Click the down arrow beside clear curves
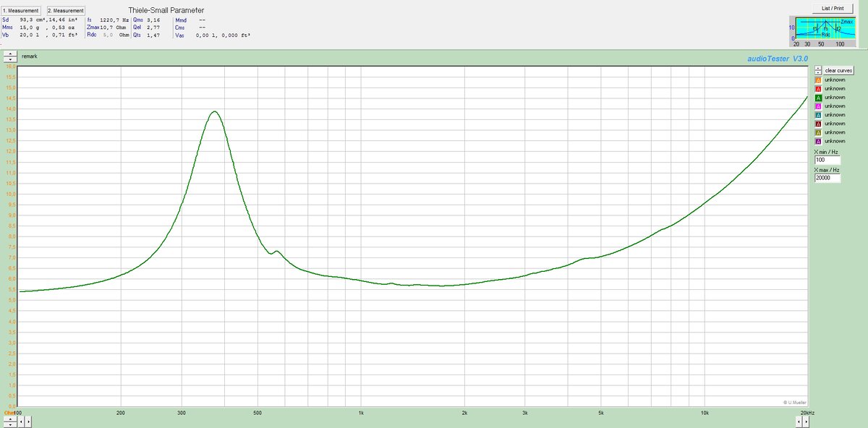Screen dimensions: 868x428 coord(818,72)
